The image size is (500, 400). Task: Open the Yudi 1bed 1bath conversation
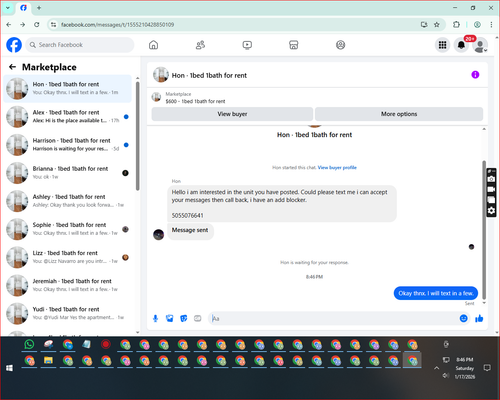pos(68,313)
